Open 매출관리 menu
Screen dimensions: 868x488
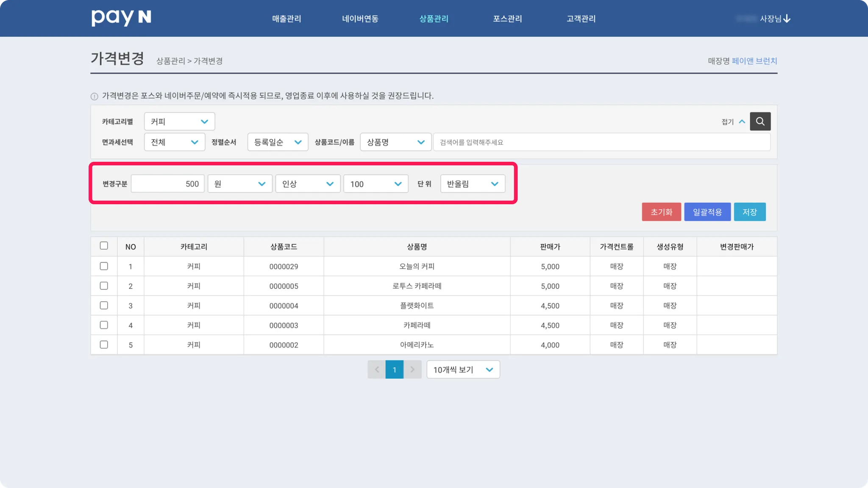[287, 19]
